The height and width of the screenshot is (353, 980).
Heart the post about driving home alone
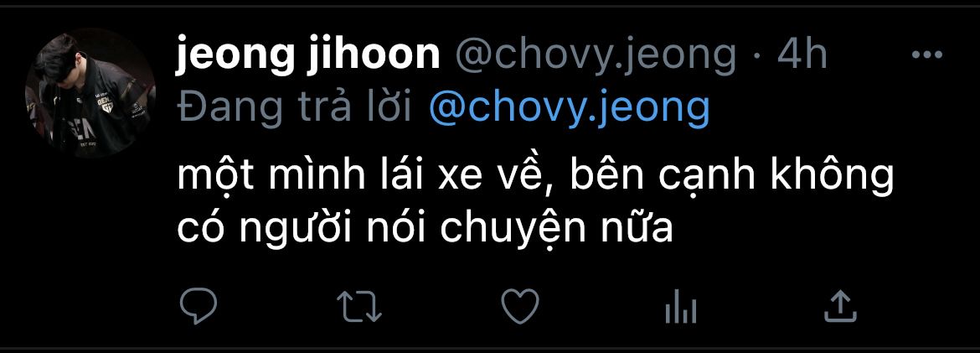pyautogui.click(x=520, y=306)
